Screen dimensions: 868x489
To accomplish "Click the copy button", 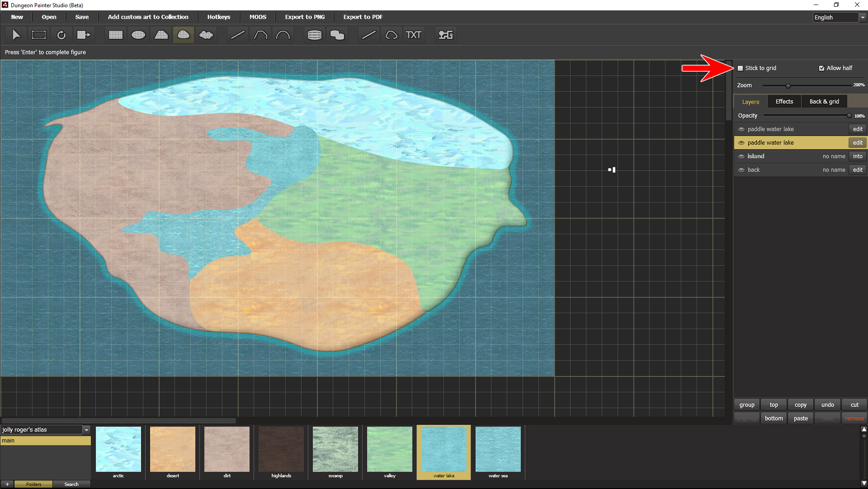I will (800, 405).
